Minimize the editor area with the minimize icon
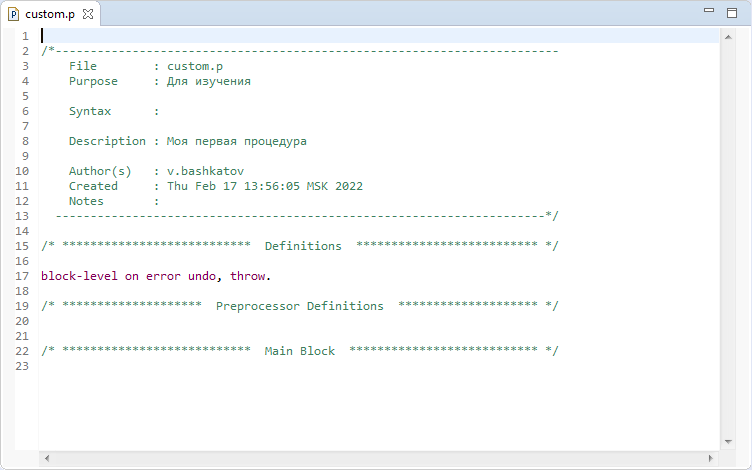752x470 pixels. pyautogui.click(x=709, y=10)
